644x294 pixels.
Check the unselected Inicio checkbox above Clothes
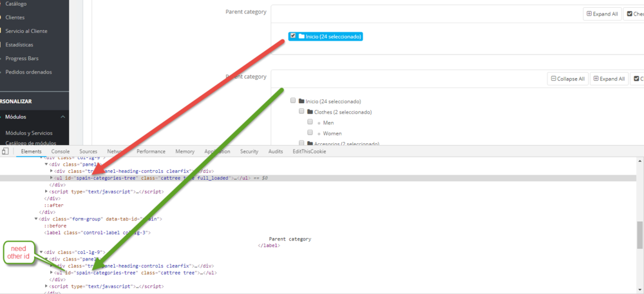click(293, 101)
